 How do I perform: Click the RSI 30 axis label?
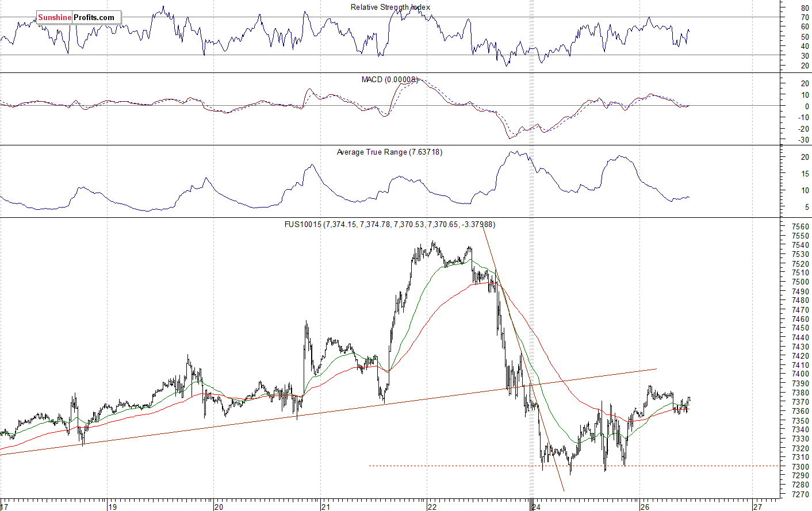(x=805, y=56)
